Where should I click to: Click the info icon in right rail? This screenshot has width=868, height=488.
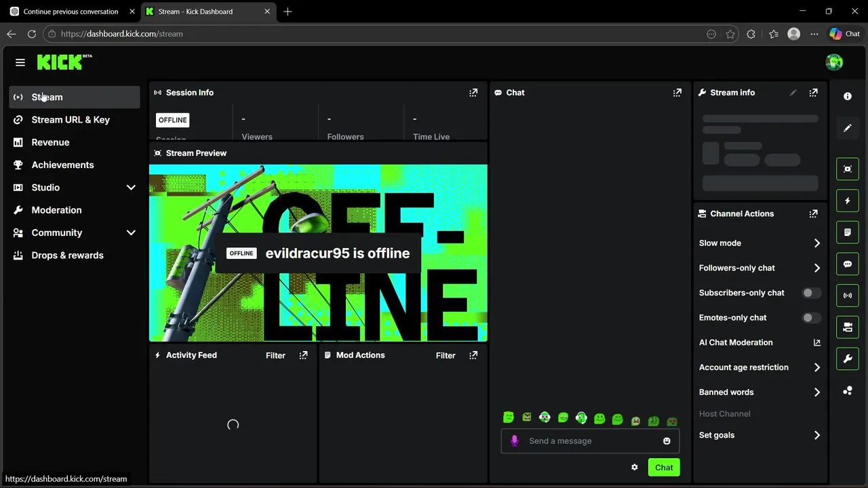click(x=848, y=96)
